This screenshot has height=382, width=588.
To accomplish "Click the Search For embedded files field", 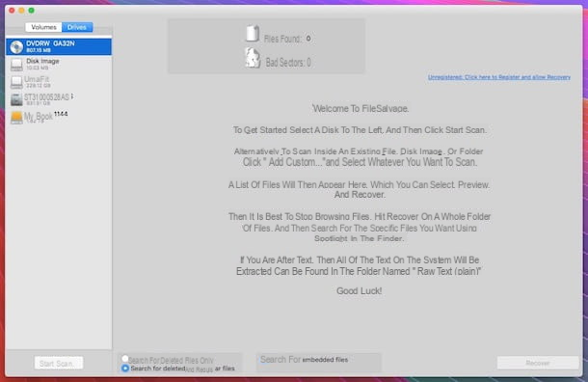I will [319, 362].
